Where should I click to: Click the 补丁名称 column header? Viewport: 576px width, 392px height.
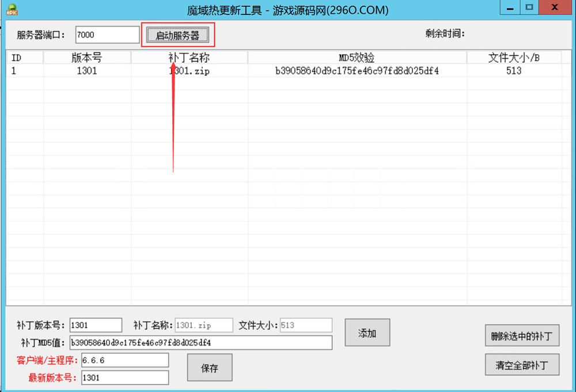[189, 58]
